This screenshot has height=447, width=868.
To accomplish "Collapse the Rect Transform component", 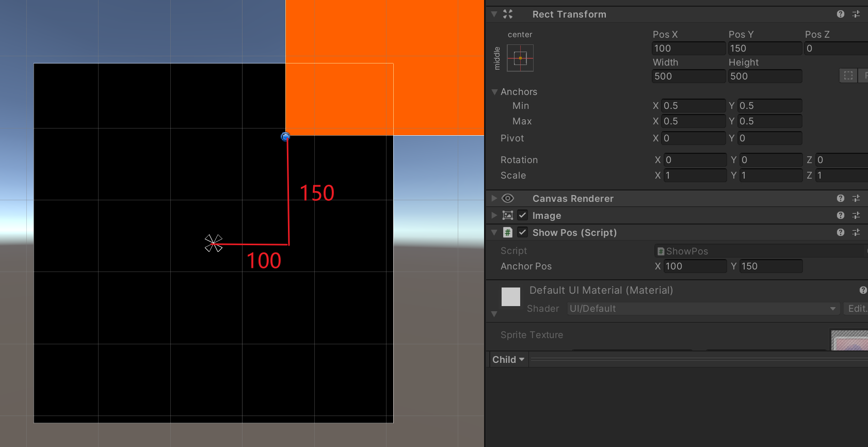I will point(494,14).
